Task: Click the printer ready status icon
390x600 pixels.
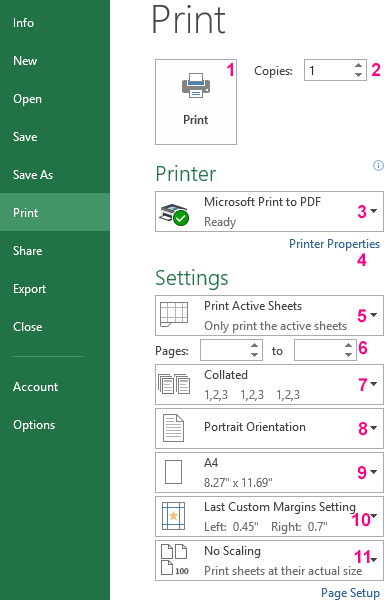Action: (x=174, y=214)
